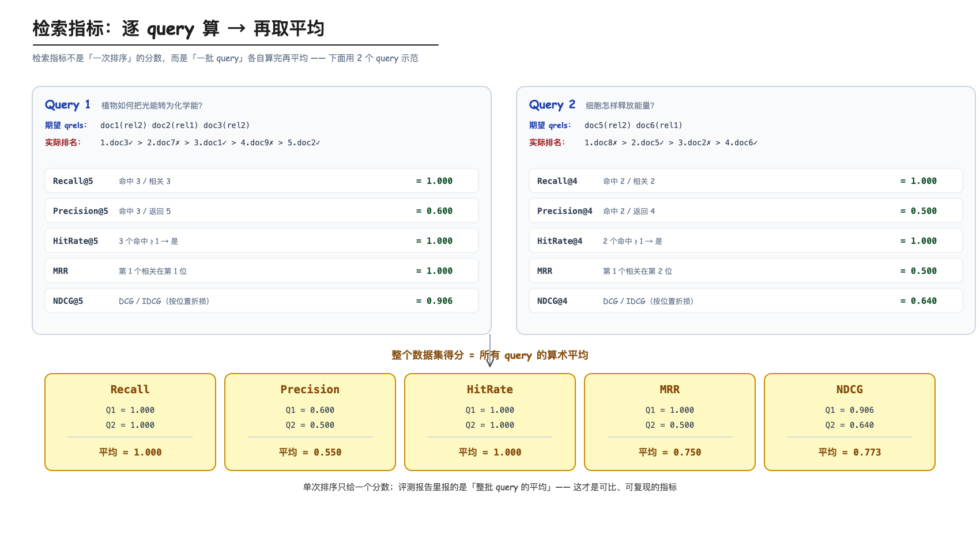
Task: Select the "NDCG@5" metric label
Action: point(68,301)
